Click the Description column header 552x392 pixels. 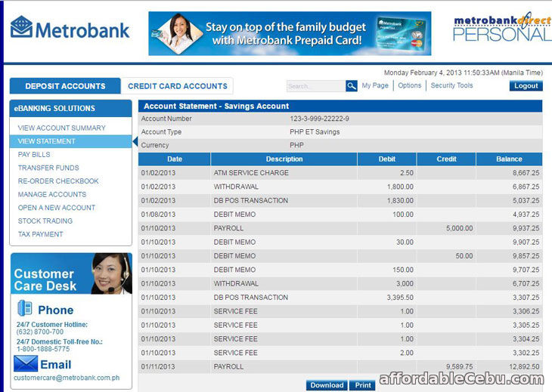pyautogui.click(x=284, y=159)
